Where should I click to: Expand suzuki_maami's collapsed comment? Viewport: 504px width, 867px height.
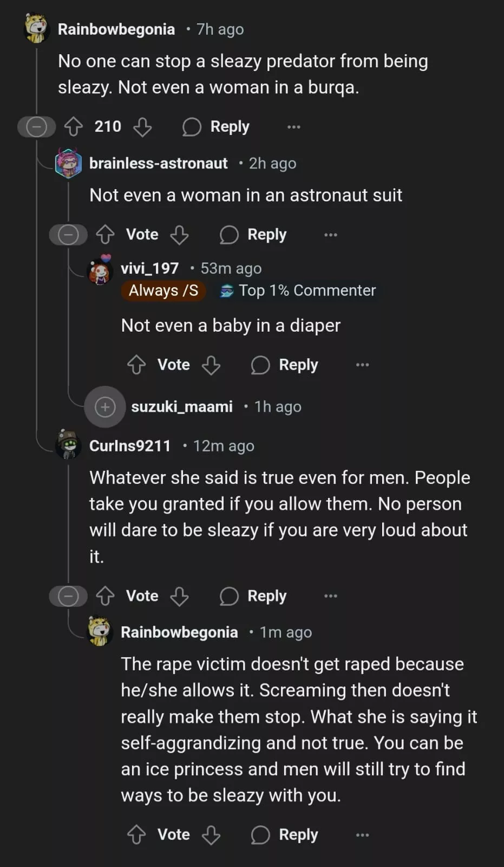pyautogui.click(x=105, y=407)
